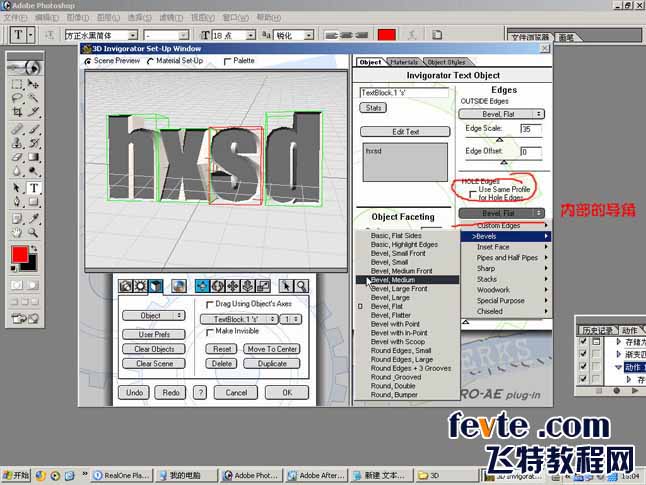Select Material Set-Up radio button
This screenshot has width=646, height=485.
pos(150,61)
